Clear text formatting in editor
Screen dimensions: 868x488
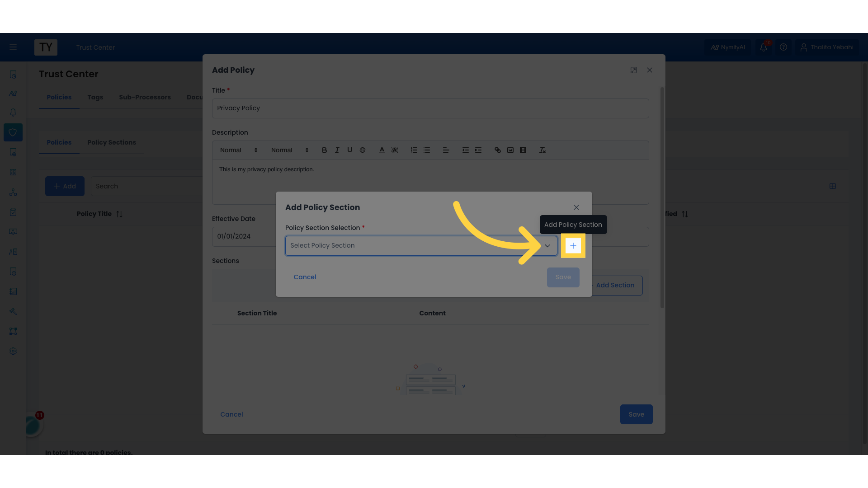(x=542, y=150)
